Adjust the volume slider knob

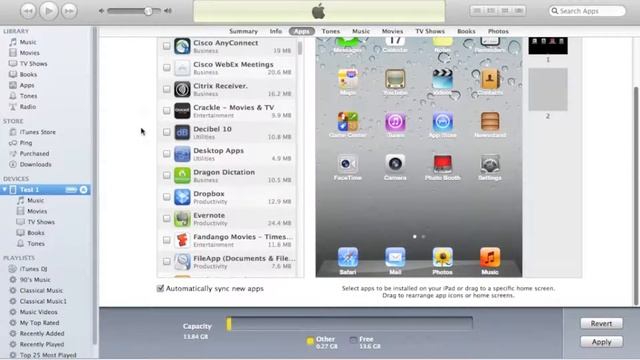pyautogui.click(x=148, y=11)
